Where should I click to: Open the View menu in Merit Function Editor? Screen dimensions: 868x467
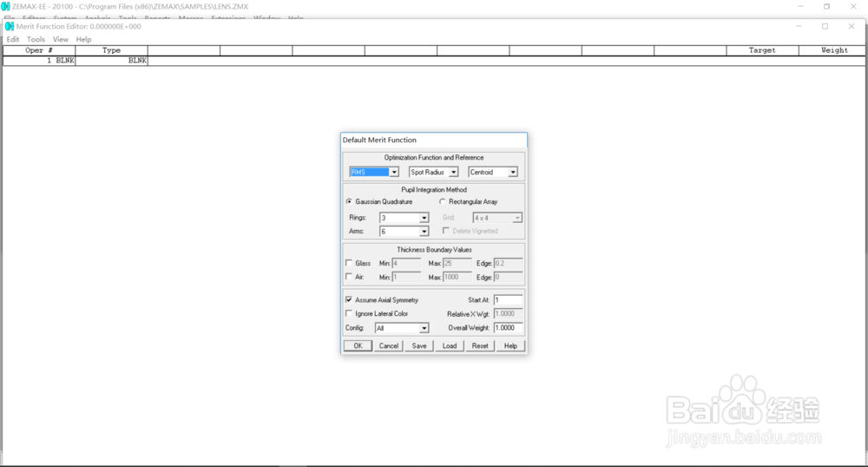pyautogui.click(x=61, y=39)
